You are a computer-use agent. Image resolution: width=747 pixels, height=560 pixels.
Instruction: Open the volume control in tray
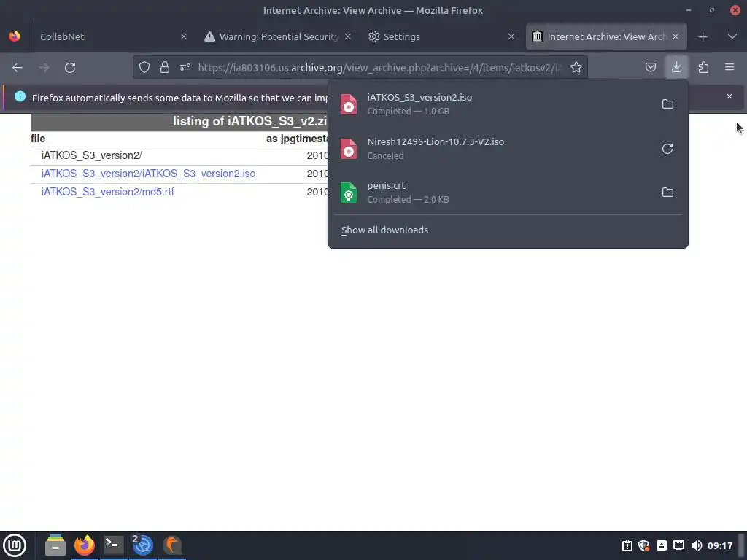696,545
